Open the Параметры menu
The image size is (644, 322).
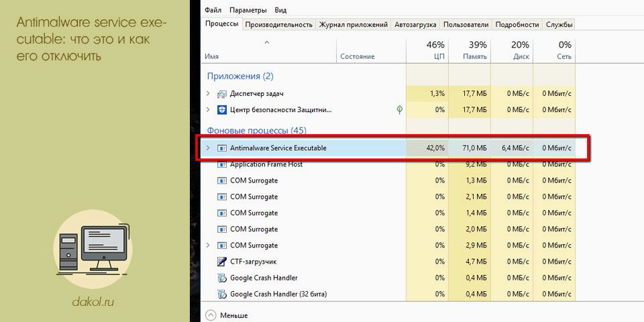click(248, 10)
